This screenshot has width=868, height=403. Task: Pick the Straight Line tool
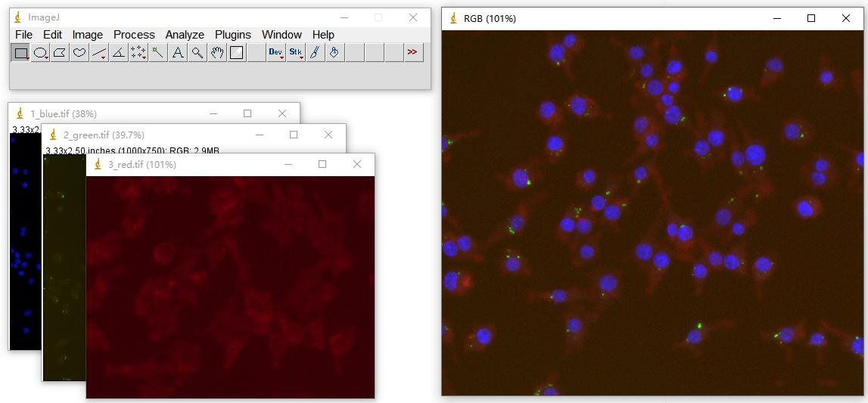(x=99, y=52)
